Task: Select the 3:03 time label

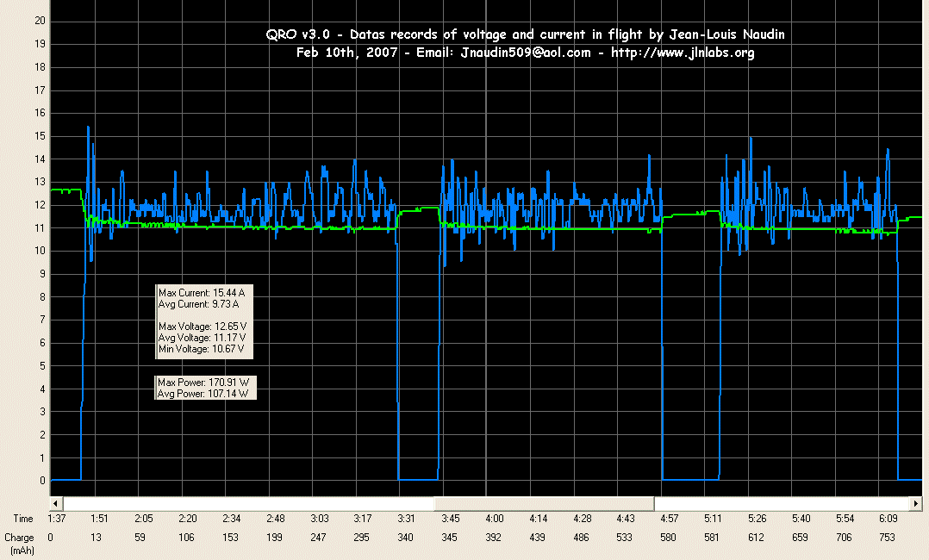Action: click(320, 519)
